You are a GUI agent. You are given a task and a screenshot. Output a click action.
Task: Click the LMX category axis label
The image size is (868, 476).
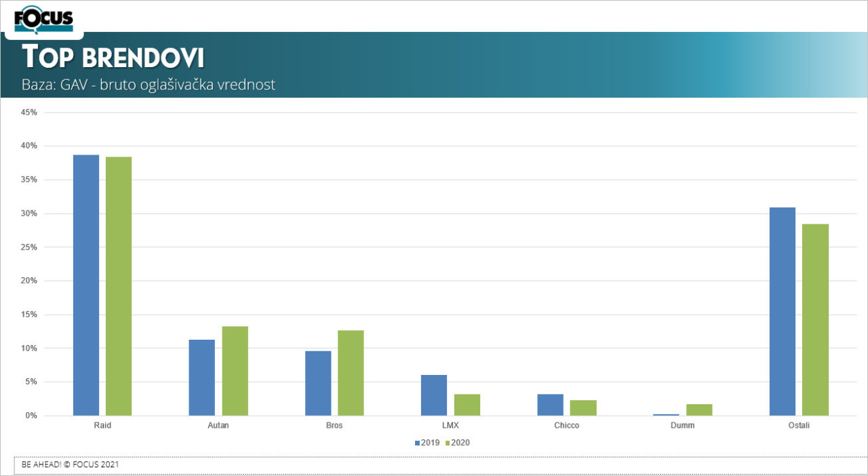[x=450, y=426]
